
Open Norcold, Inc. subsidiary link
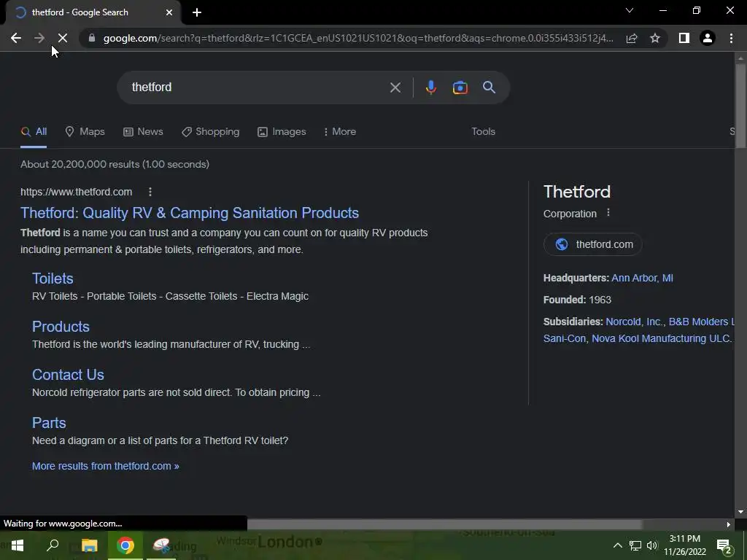(634, 322)
